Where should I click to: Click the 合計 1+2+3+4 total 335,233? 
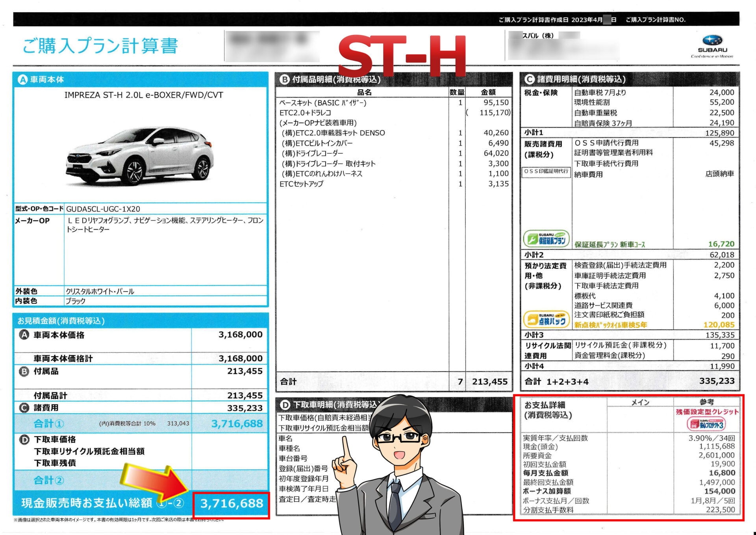coord(717,381)
